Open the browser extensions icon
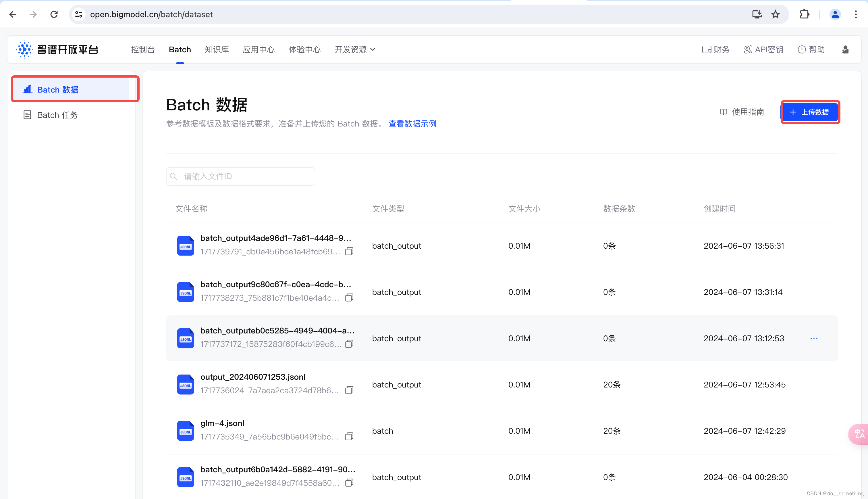Viewport: 868px width, 499px height. (x=804, y=14)
